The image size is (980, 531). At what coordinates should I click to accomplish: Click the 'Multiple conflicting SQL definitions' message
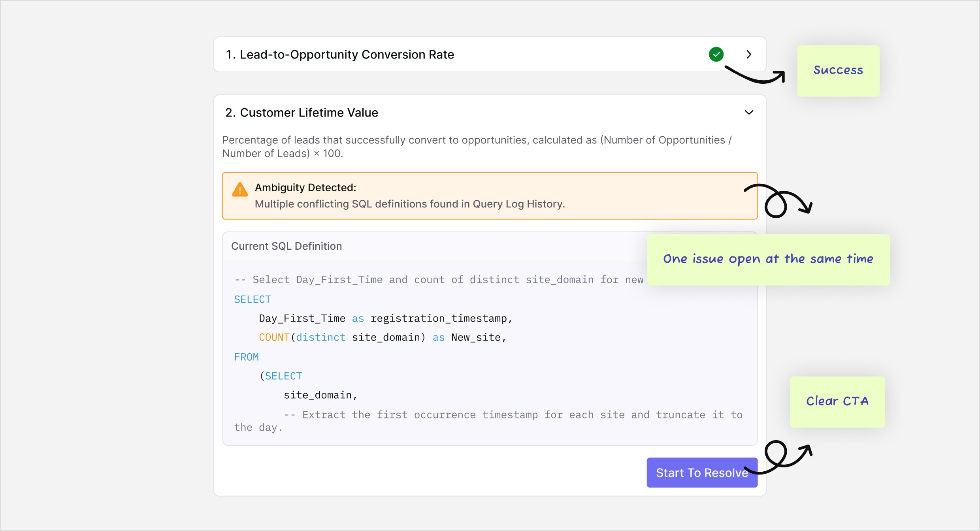coord(409,204)
